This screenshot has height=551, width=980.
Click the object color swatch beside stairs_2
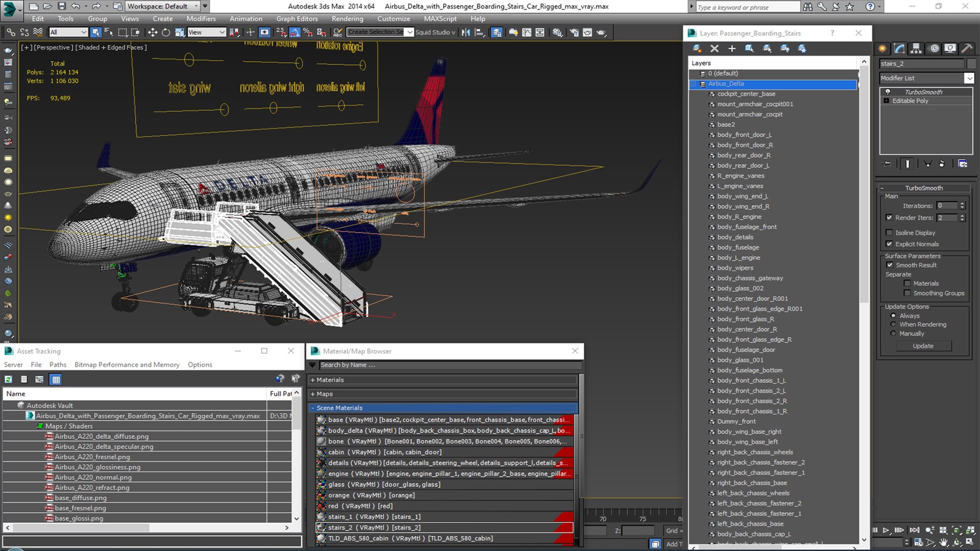971,64
